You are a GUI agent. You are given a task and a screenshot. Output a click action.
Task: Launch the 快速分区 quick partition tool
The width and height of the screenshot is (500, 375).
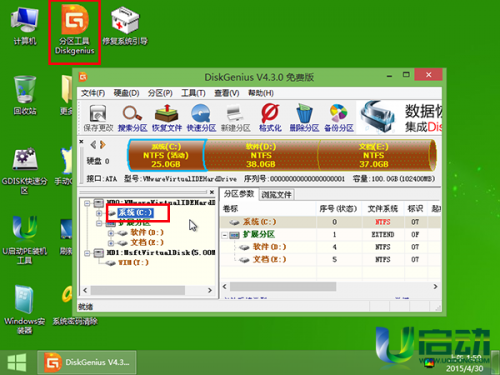pos(201,117)
